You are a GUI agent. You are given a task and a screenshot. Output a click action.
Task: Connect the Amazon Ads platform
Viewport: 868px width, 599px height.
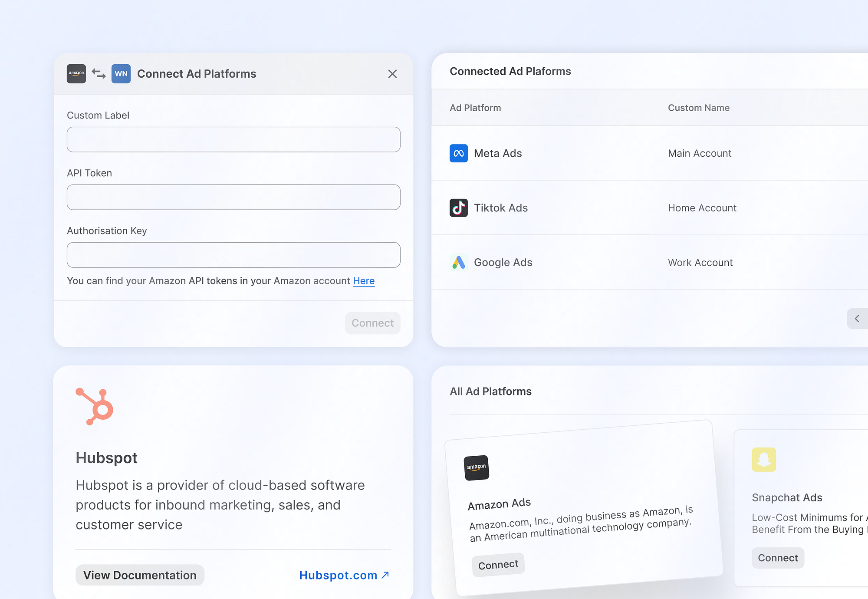tap(498, 565)
